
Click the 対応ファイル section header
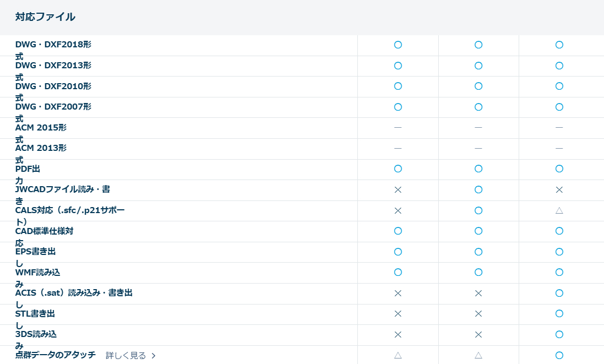tap(45, 17)
